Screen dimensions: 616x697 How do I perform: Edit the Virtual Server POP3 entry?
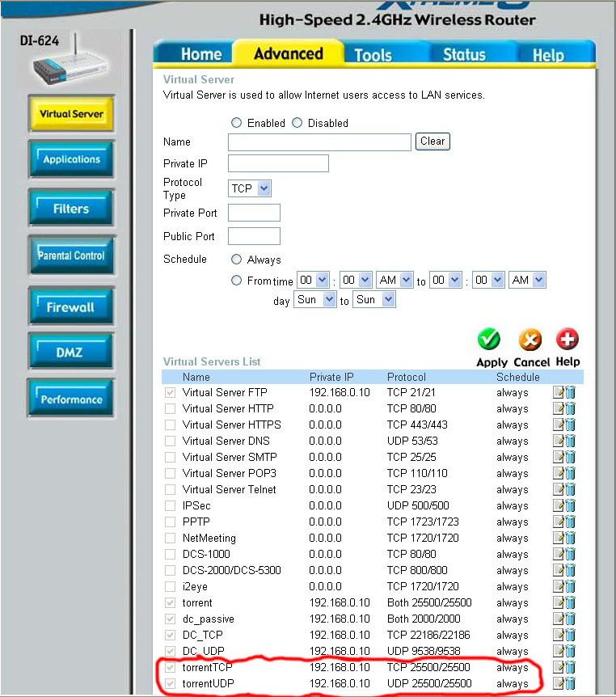click(559, 473)
